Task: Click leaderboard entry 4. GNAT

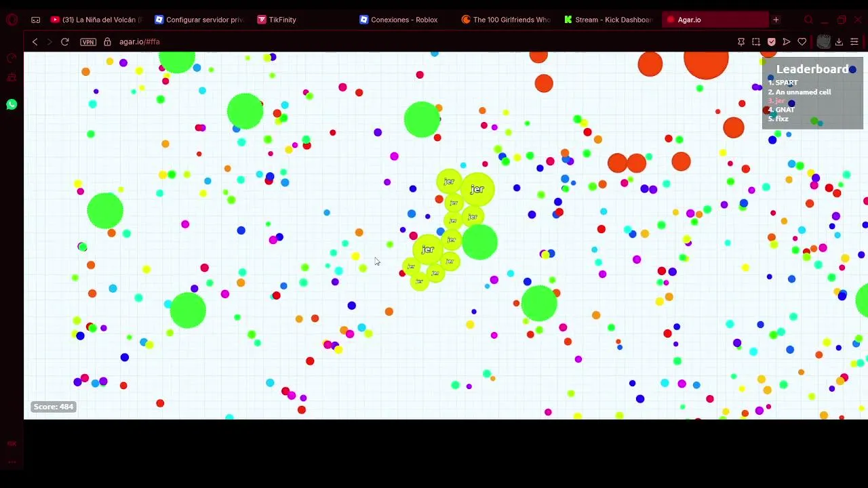Action: pyautogui.click(x=781, y=110)
